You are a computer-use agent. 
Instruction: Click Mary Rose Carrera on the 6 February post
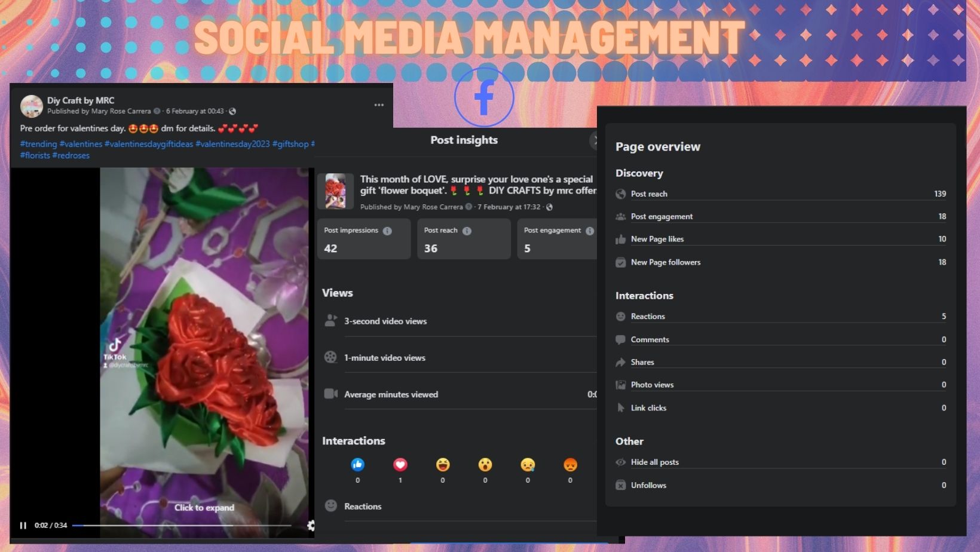(121, 111)
